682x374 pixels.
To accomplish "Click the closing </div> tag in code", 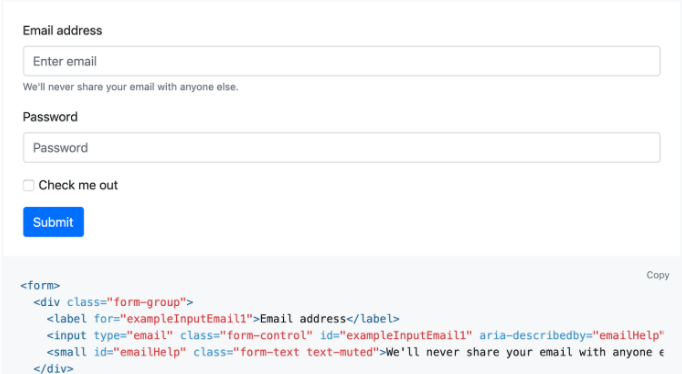I will (x=53, y=368).
